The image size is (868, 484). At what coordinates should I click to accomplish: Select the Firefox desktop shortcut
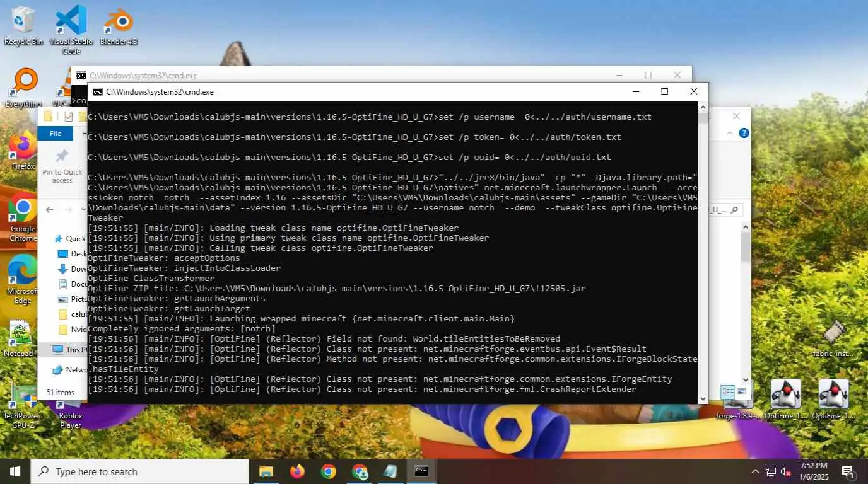tap(23, 151)
